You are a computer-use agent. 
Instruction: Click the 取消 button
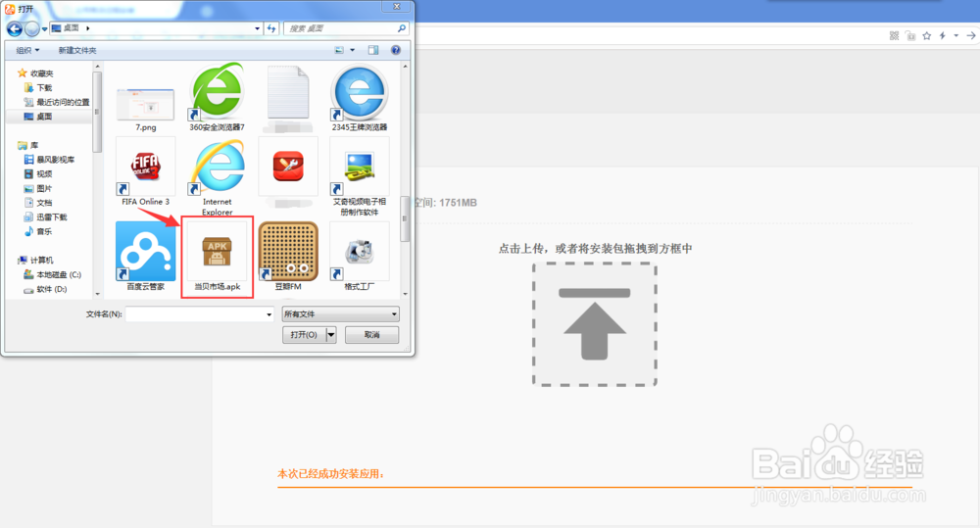click(x=371, y=335)
